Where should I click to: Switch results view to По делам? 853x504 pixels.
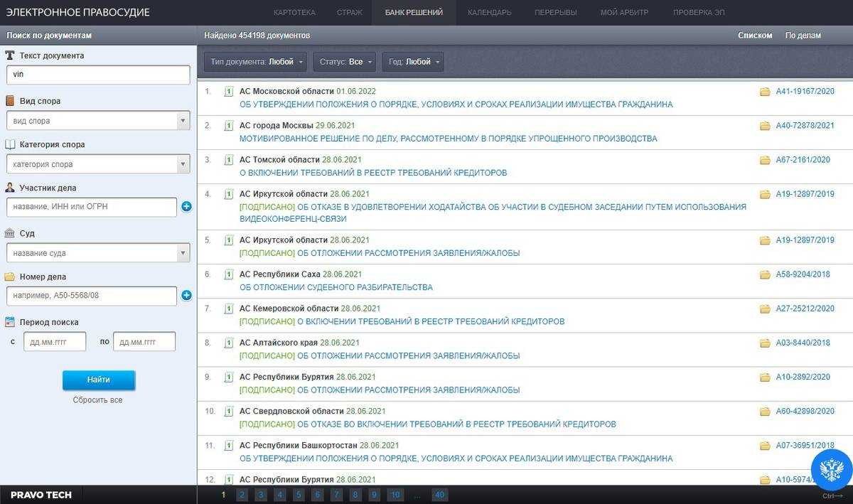point(803,36)
